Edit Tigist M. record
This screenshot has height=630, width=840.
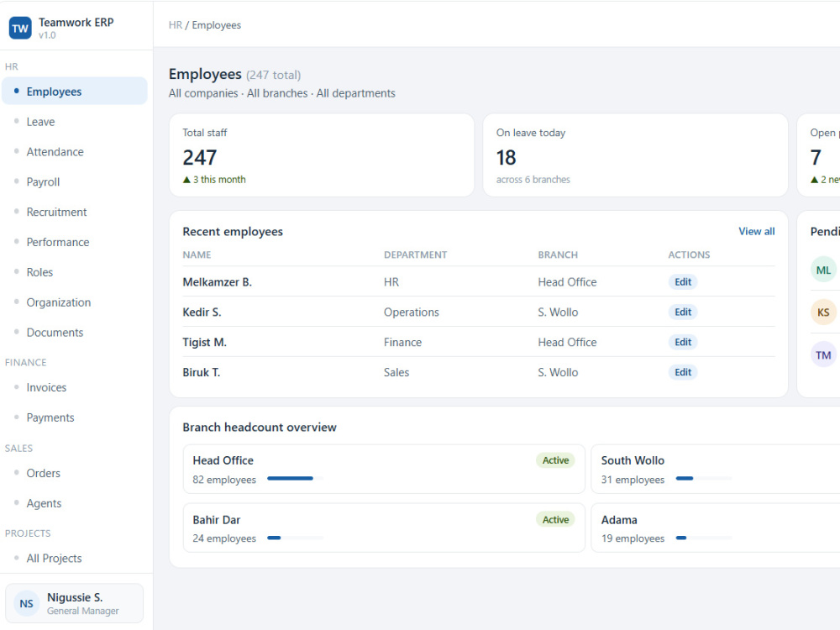tap(682, 342)
